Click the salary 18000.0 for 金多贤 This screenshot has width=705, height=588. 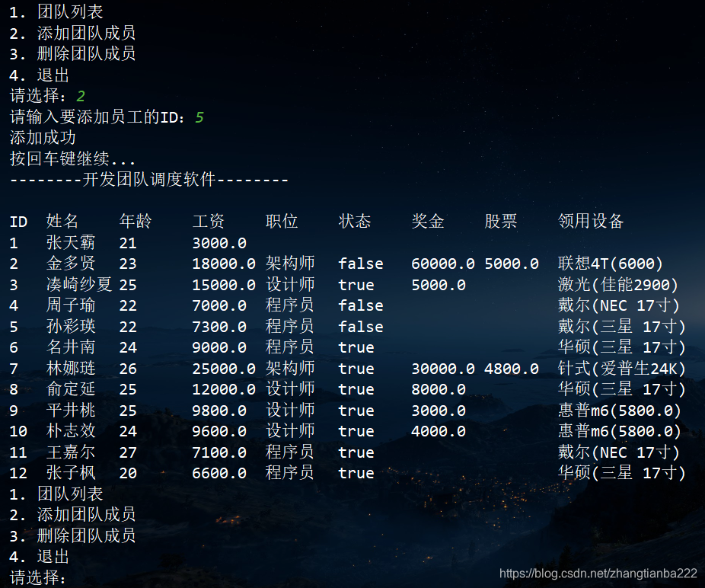click(x=224, y=264)
